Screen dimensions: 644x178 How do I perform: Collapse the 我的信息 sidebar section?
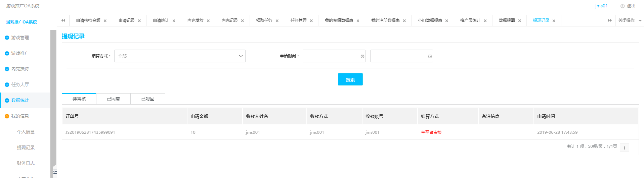[x=20, y=116]
